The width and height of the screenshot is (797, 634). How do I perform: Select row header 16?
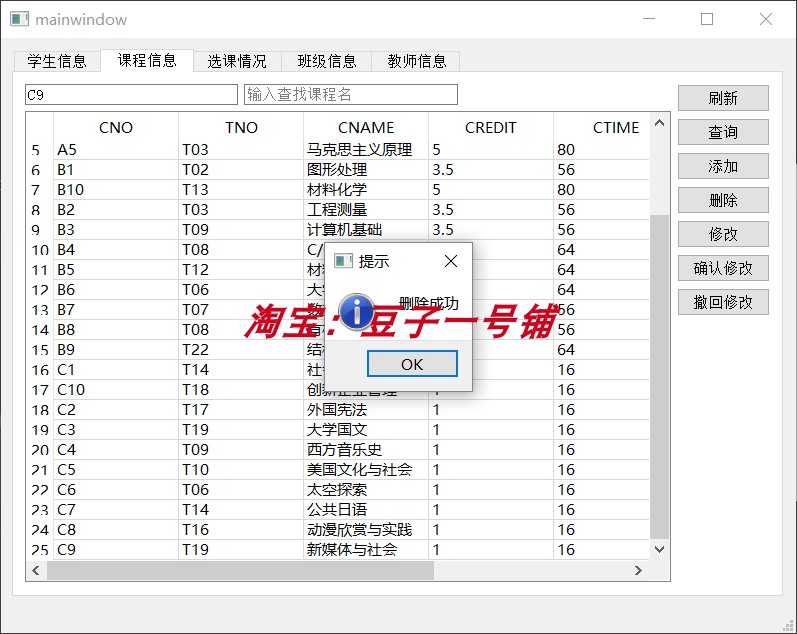(x=40, y=370)
